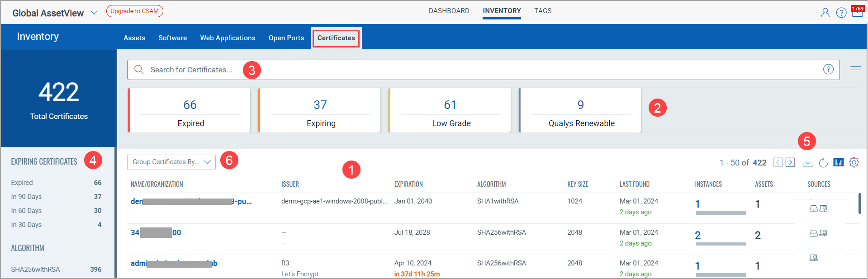Select the Certificates tab
The image size is (868, 279).
click(336, 38)
